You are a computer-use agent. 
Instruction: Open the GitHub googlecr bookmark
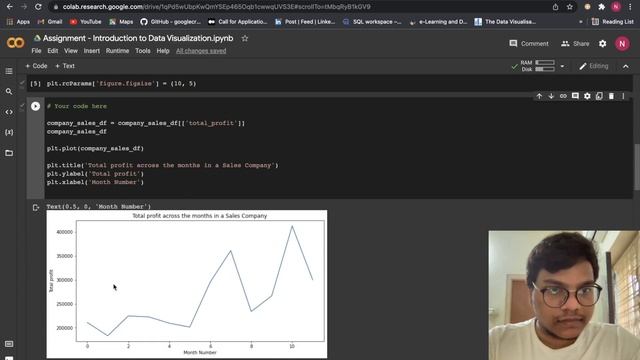171,22
